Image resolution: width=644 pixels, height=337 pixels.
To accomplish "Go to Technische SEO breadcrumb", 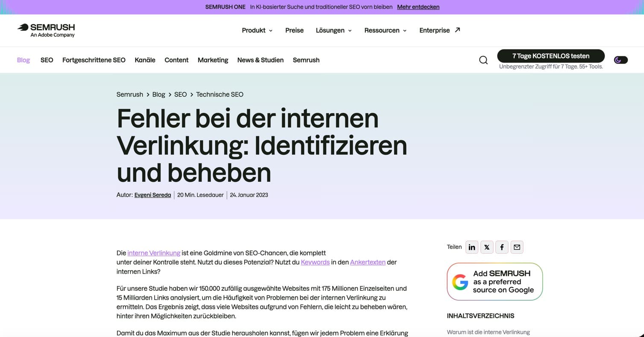I will tap(220, 95).
